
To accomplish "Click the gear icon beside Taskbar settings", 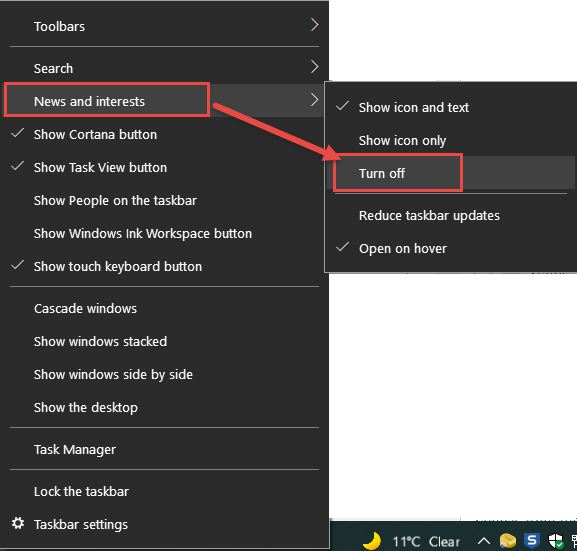I will [18, 523].
